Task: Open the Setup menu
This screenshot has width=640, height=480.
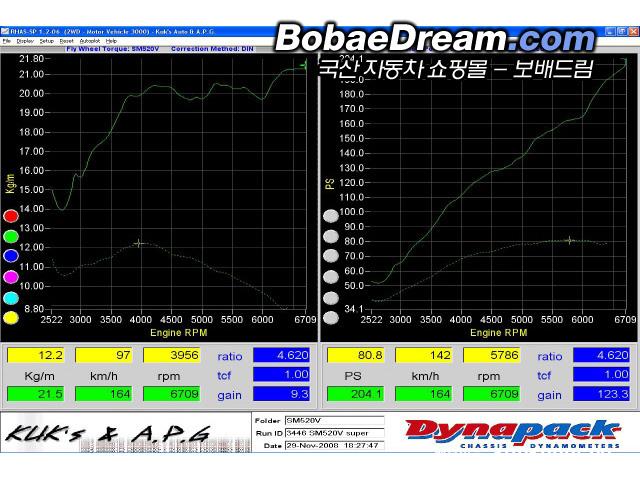Action: pos(47,41)
